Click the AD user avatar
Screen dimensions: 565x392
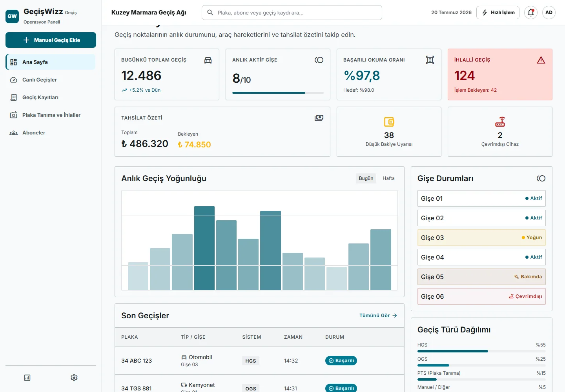pos(549,13)
